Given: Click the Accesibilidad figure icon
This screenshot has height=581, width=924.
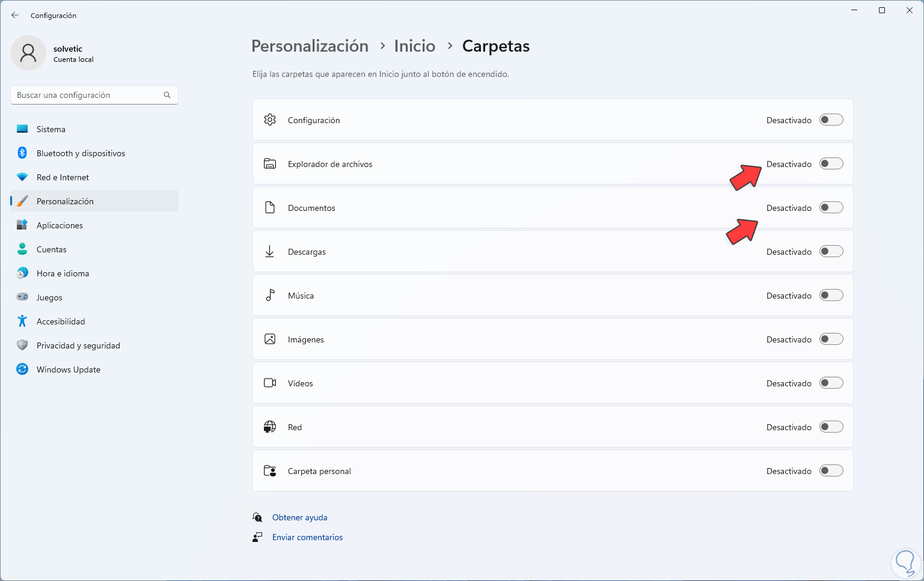Looking at the screenshot, I should coord(22,321).
